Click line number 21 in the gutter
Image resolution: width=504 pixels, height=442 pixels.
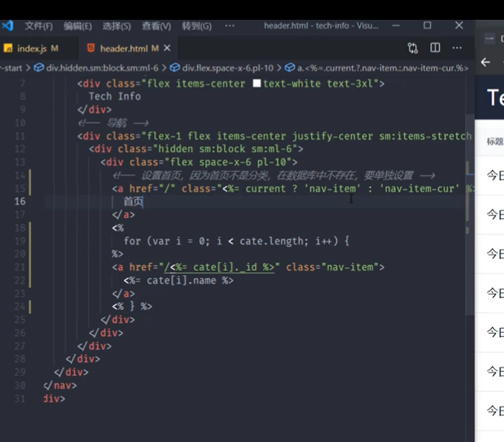click(x=20, y=267)
